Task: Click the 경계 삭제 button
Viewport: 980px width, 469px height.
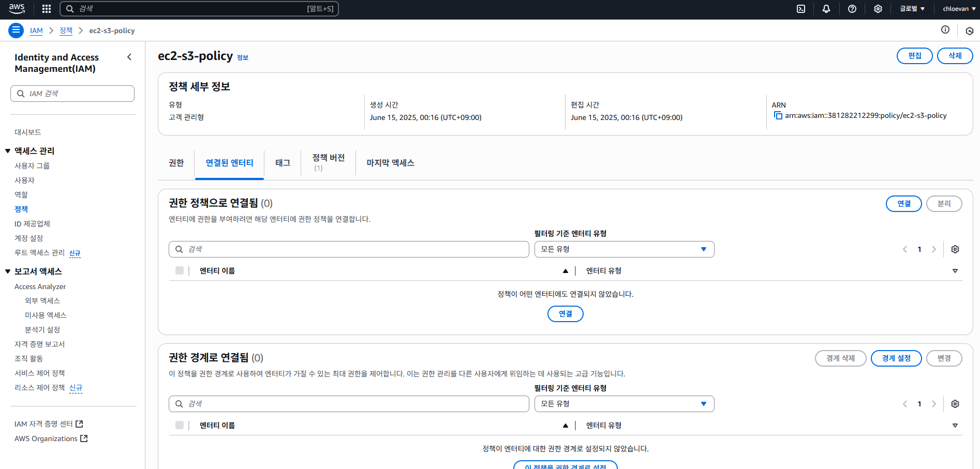Action: tap(840, 358)
